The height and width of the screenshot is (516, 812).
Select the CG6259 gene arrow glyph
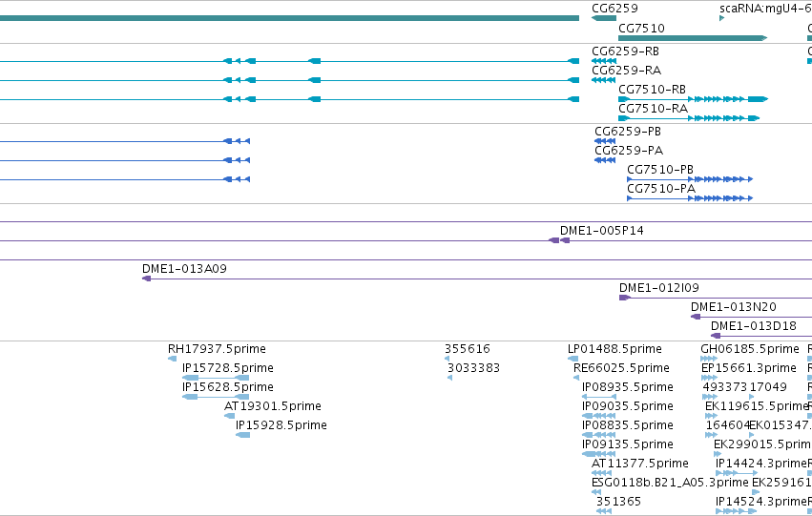click(x=604, y=18)
